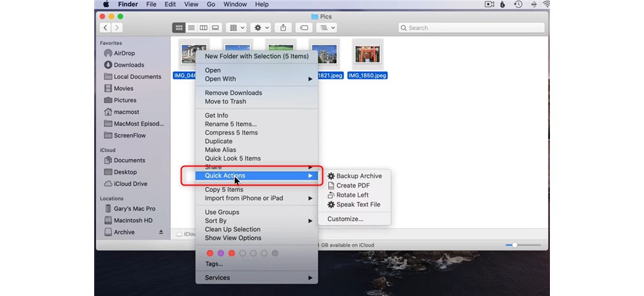Adjust the icon size slider
The image size is (644, 296).
tap(515, 245)
